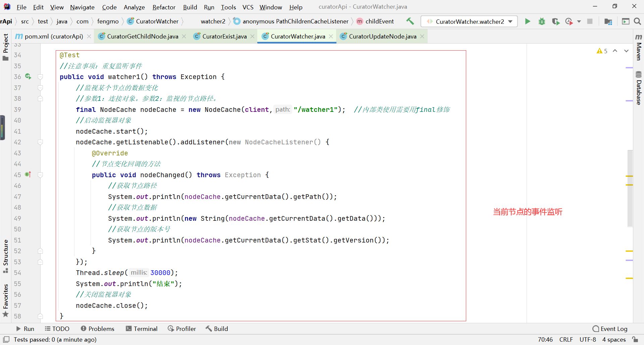
Task: Collapse nodeChanged method fold at line 45
Action: pyautogui.click(x=40, y=175)
